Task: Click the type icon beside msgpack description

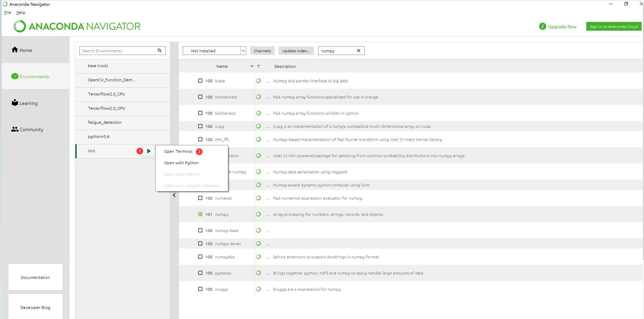Action: tap(258, 172)
